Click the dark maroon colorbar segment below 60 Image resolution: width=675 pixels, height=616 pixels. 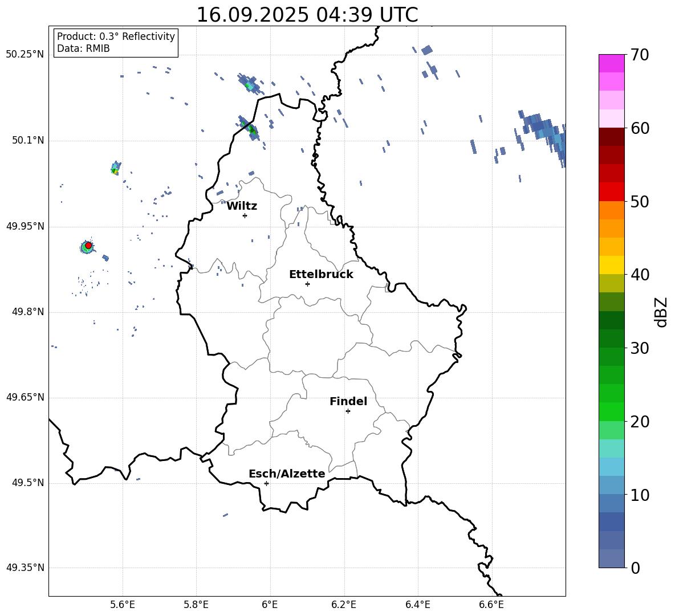611,137
